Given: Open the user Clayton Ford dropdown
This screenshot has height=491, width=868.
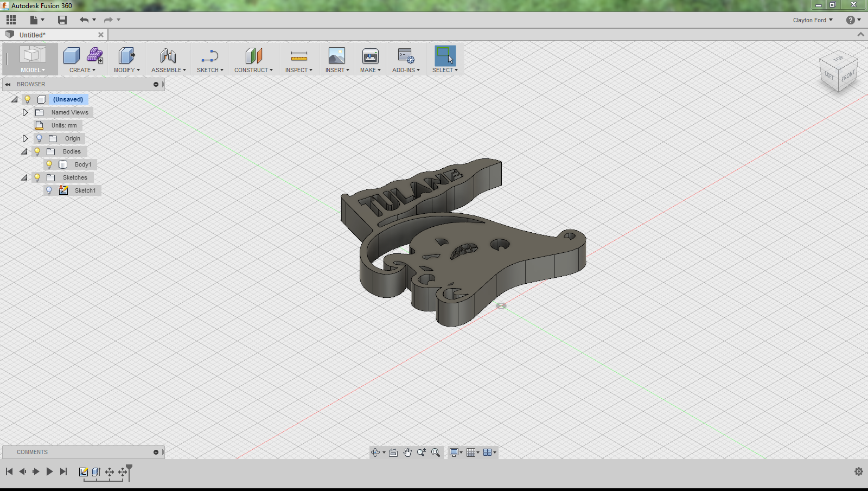Looking at the screenshot, I should (812, 20).
